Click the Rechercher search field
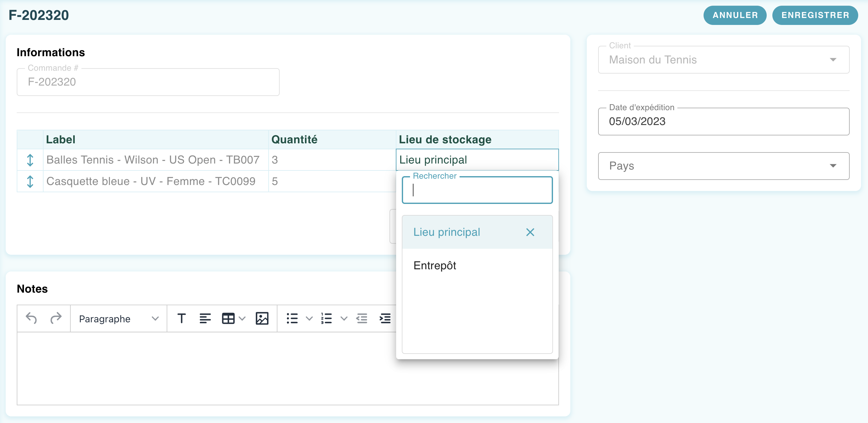Image resolution: width=868 pixels, height=423 pixels. pos(477,190)
